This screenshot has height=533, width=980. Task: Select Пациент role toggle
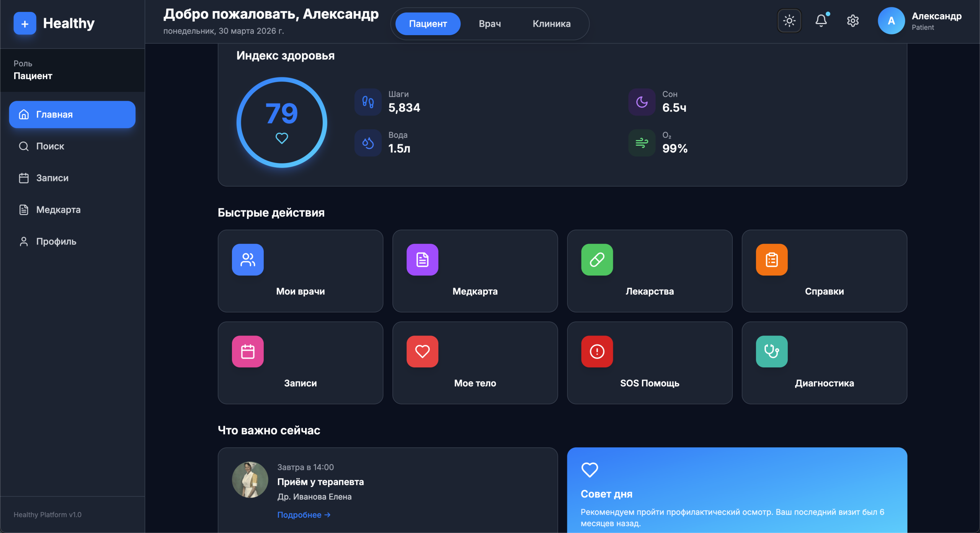coord(428,24)
